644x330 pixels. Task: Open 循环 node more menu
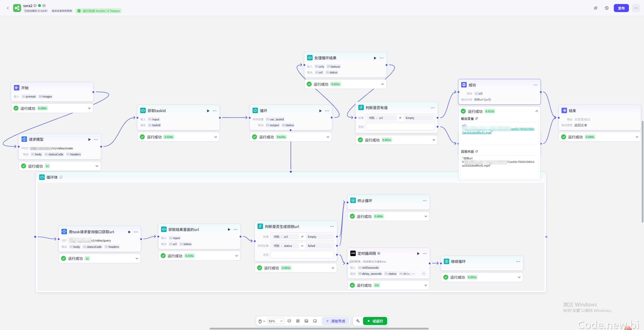pyautogui.click(x=327, y=111)
